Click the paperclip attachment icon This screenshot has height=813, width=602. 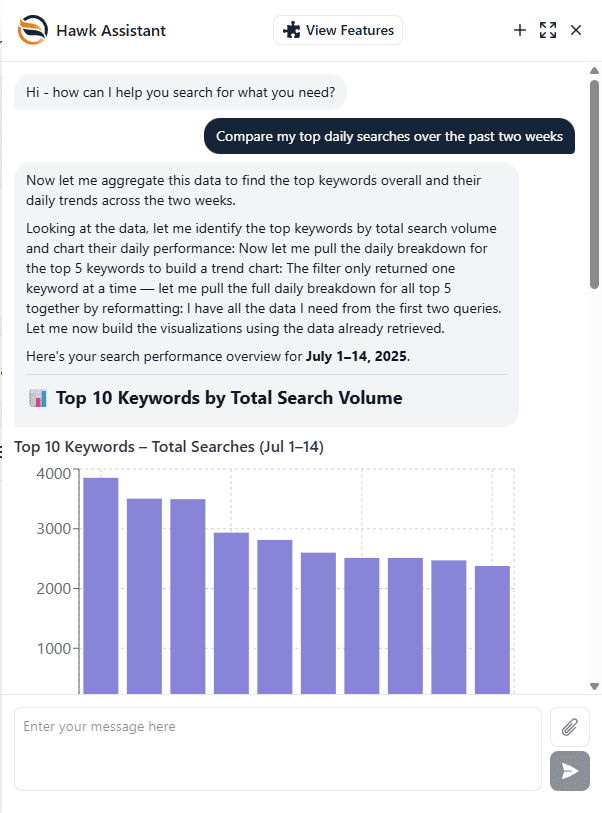569,726
